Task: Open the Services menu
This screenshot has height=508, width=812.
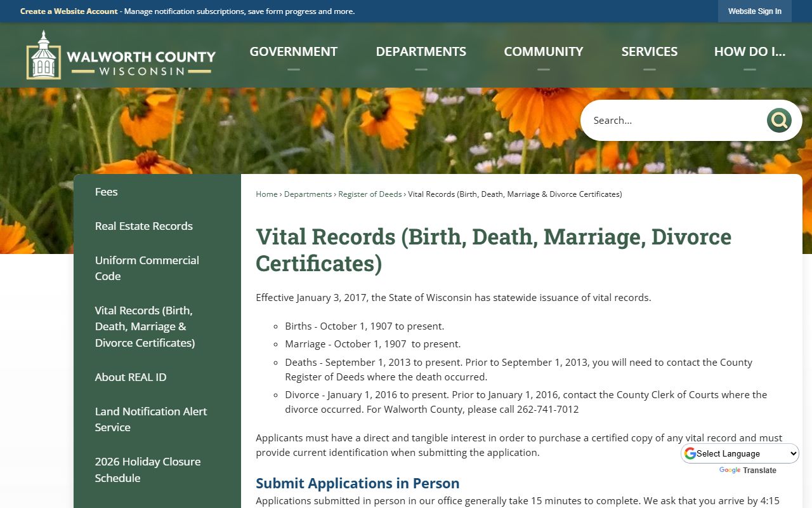Action: click(x=649, y=51)
